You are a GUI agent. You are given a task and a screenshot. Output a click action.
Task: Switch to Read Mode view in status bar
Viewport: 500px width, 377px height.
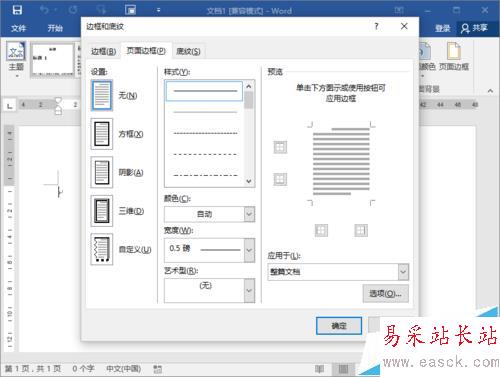(x=319, y=369)
